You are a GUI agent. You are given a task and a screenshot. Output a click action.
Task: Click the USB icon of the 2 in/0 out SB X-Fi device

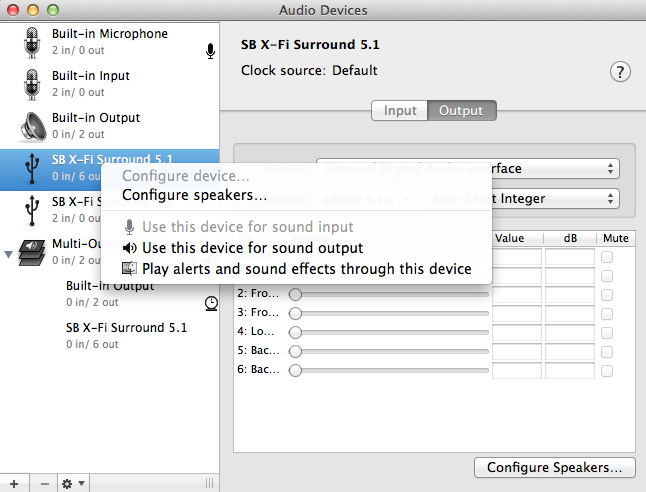coord(32,210)
